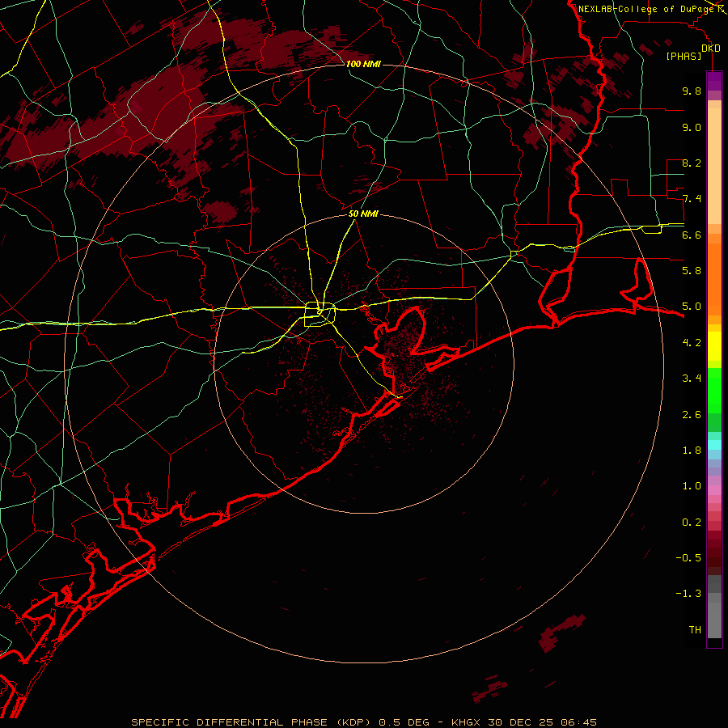The width and height of the screenshot is (728, 728).
Task: Click the SPECIFIC DIFFERENTIAL PHASE (KDP) title text
Action: pos(252,722)
